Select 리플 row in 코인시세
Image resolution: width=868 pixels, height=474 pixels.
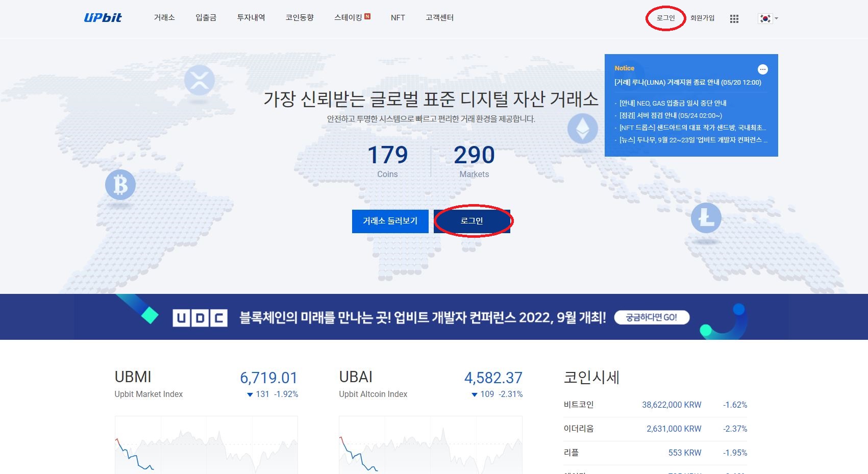655,453
